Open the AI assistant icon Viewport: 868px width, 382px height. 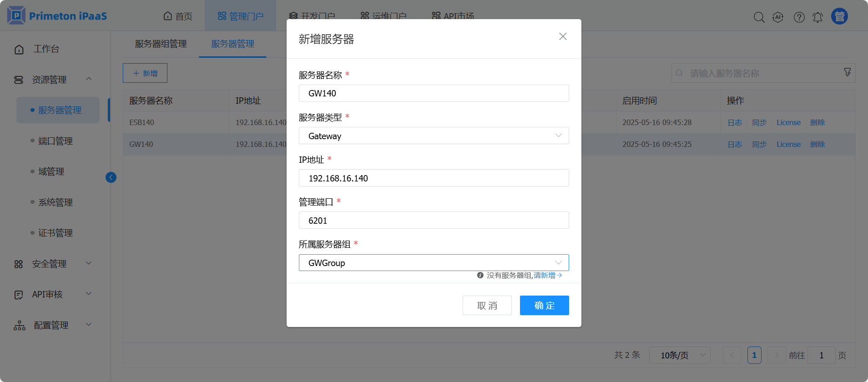pyautogui.click(x=778, y=17)
